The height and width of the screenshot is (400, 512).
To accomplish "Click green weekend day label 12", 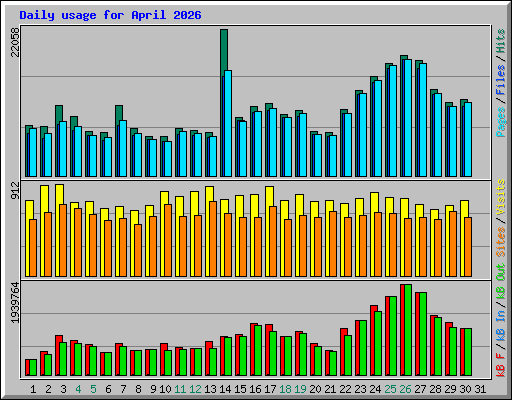I will tap(195, 389).
